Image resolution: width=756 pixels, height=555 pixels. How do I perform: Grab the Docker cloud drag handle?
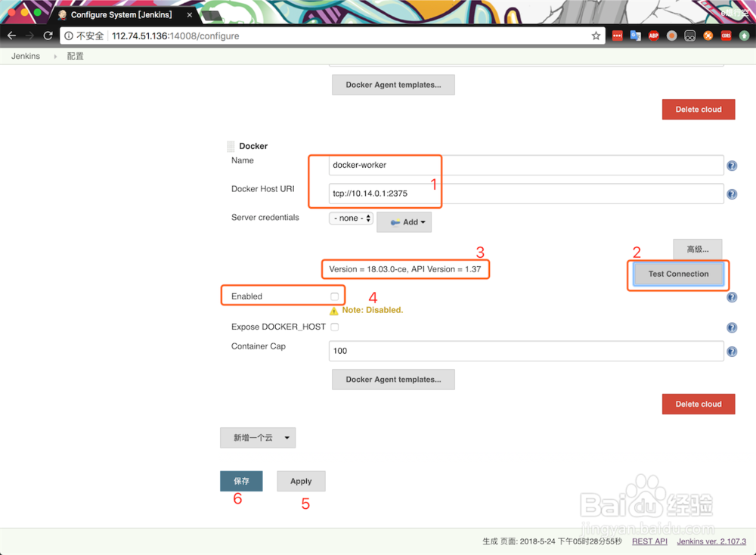tap(231, 147)
